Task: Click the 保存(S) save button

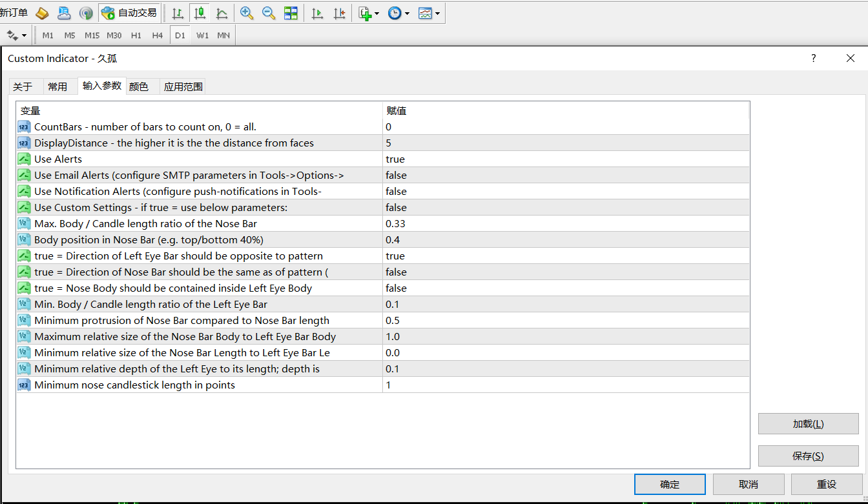Action: [x=809, y=456]
